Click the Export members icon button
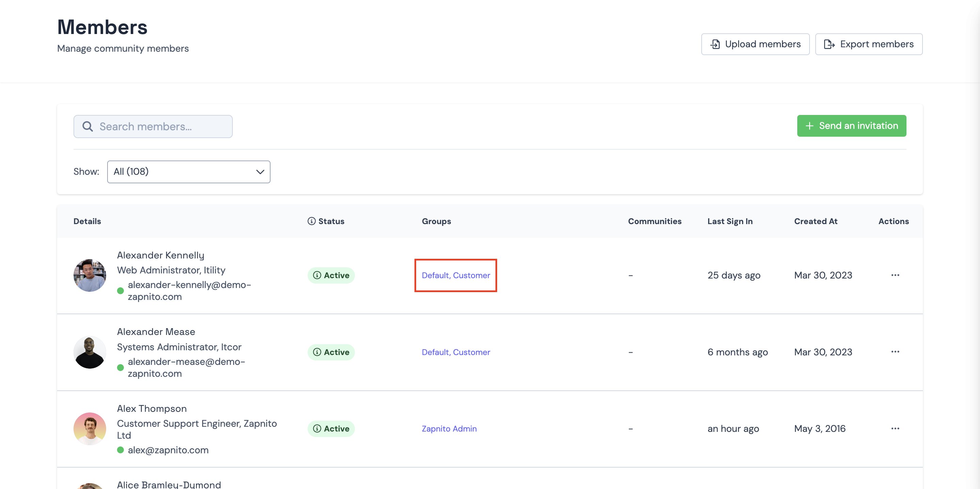Screen dimensions: 980x489 click(x=829, y=44)
